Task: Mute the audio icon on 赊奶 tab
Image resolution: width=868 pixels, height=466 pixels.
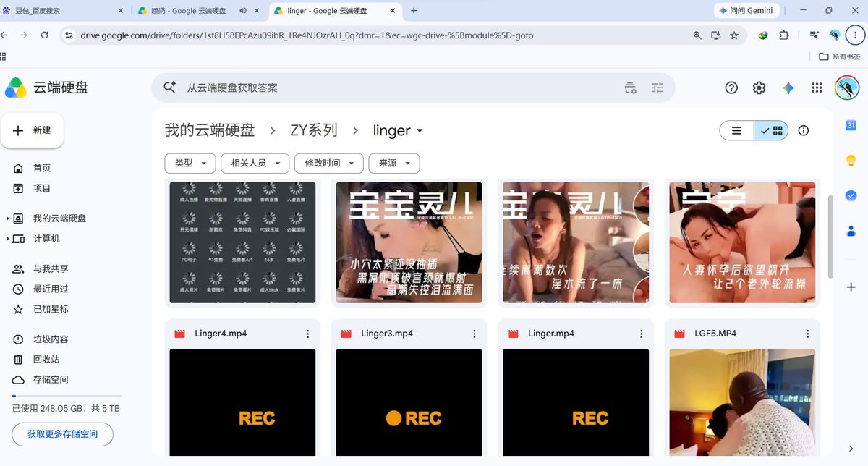Action: pyautogui.click(x=243, y=11)
